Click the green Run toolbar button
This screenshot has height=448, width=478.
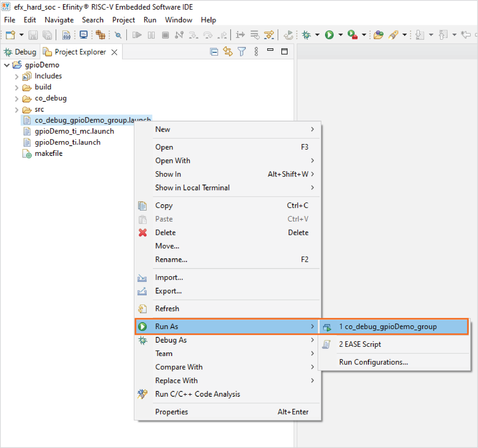pos(329,35)
